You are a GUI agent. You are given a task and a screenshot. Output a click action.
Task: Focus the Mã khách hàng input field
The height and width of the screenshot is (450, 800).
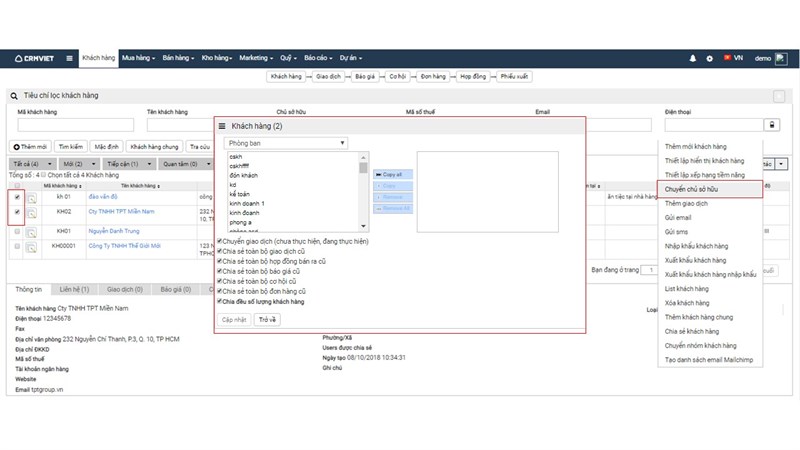pyautogui.click(x=76, y=125)
